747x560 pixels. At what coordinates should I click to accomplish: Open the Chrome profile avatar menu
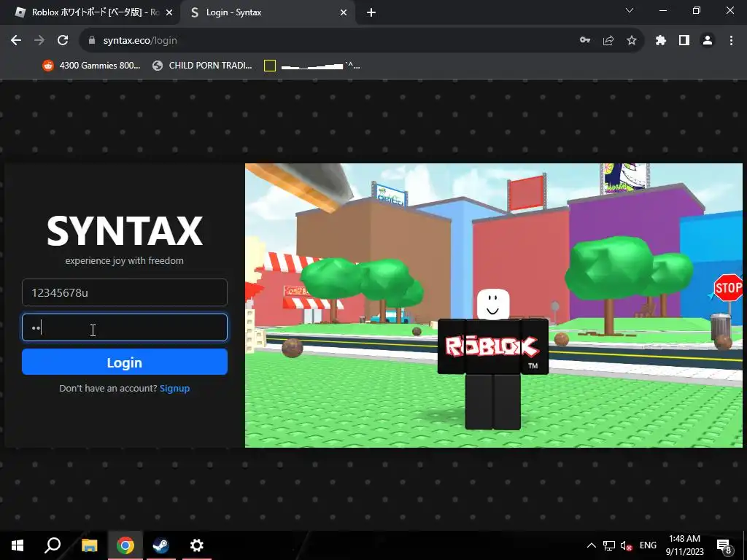coord(708,41)
